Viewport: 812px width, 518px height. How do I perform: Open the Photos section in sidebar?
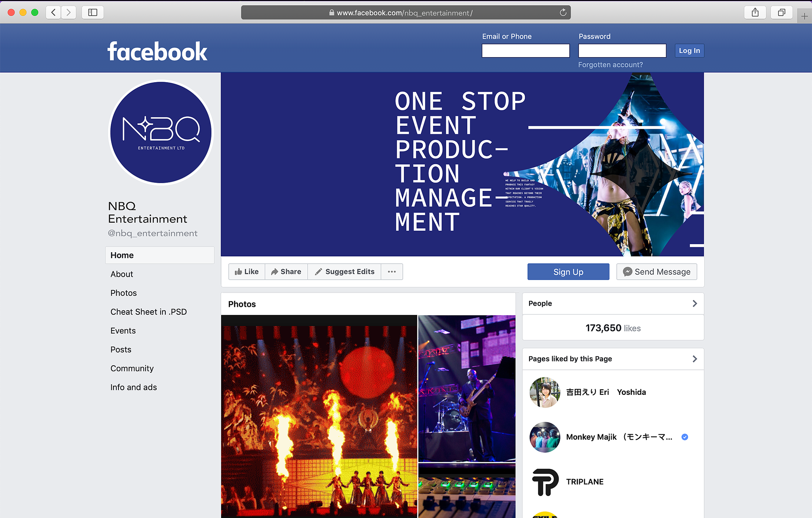click(123, 293)
